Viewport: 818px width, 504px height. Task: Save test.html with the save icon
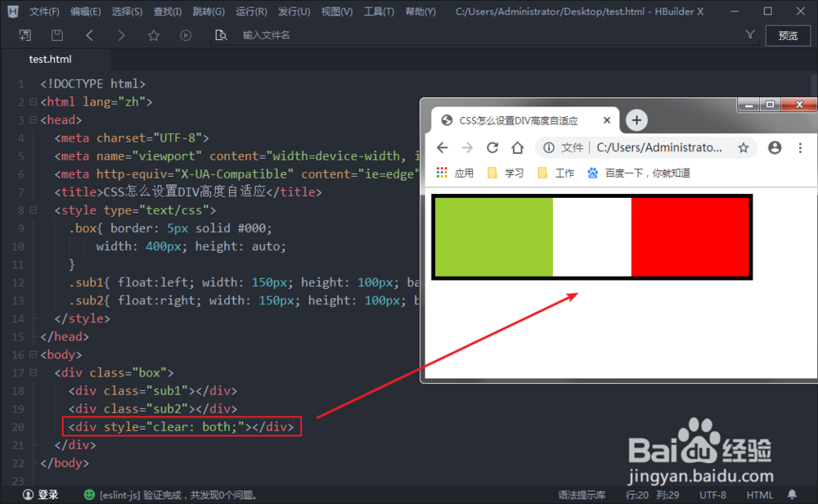(56, 35)
